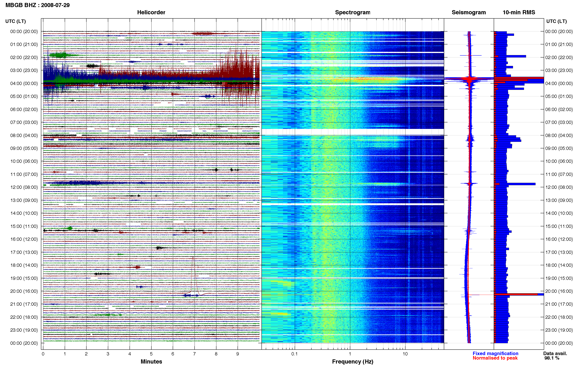
Task: Click the white data gap band near 08:00
Action: tap(353, 132)
